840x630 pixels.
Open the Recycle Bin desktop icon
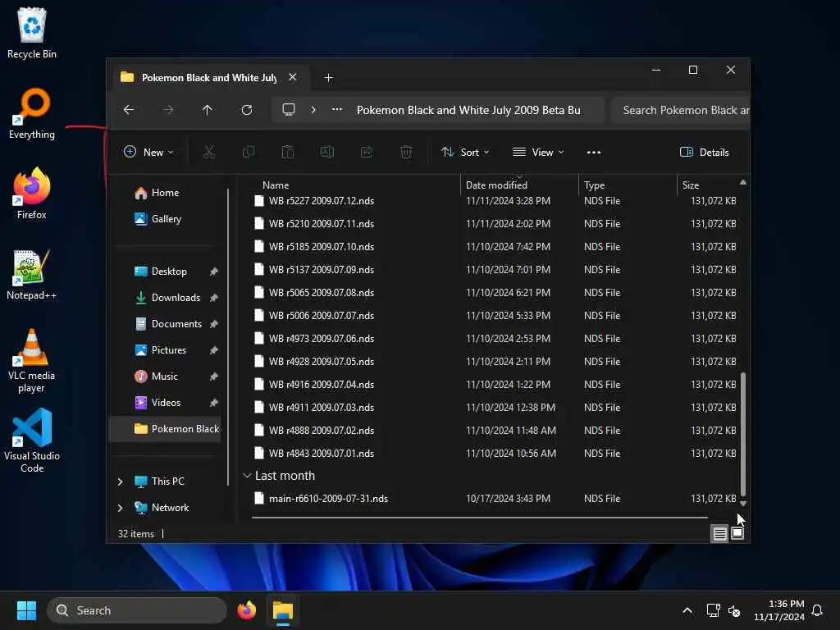(x=32, y=33)
